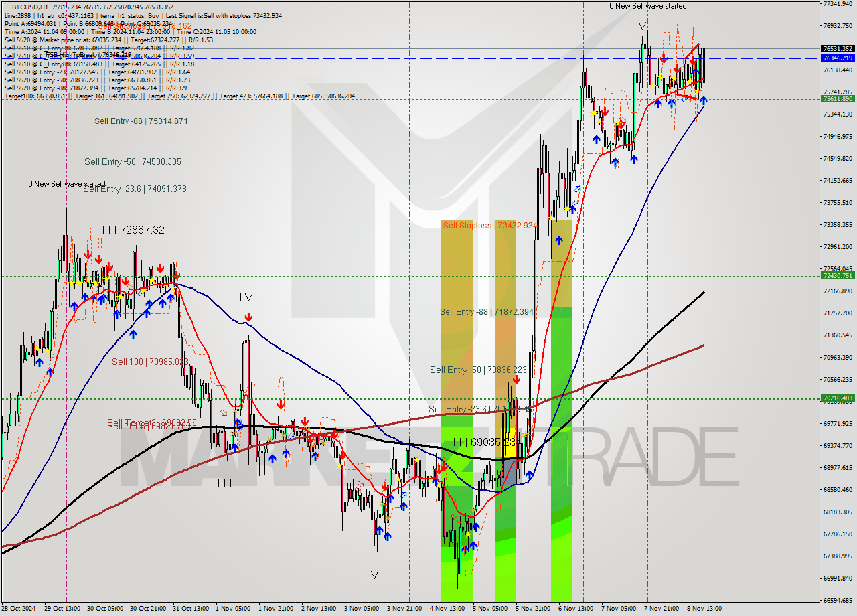857x616 pixels.
Task: Click the 66594.685 price axis label
Action: (838, 601)
